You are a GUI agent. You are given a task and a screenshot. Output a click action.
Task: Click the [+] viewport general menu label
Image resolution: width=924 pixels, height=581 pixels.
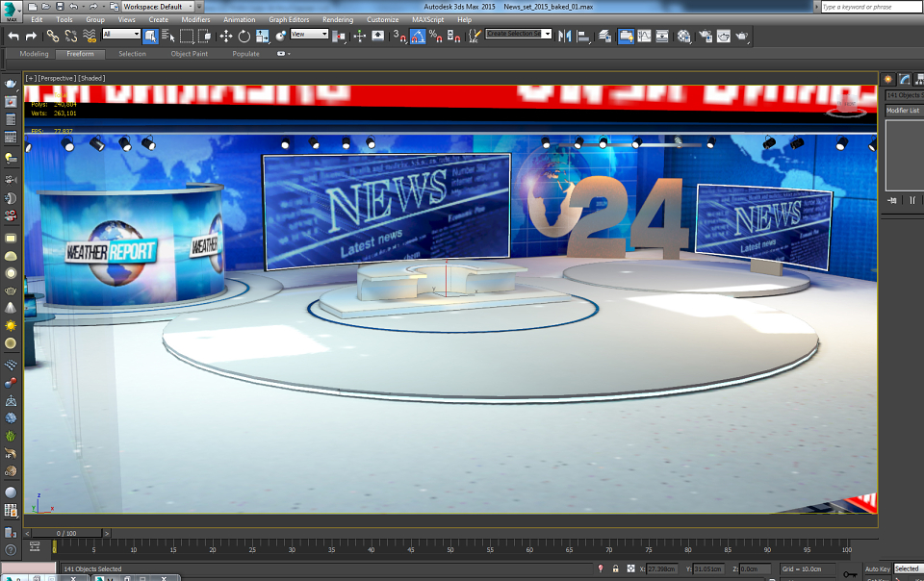click(31, 78)
